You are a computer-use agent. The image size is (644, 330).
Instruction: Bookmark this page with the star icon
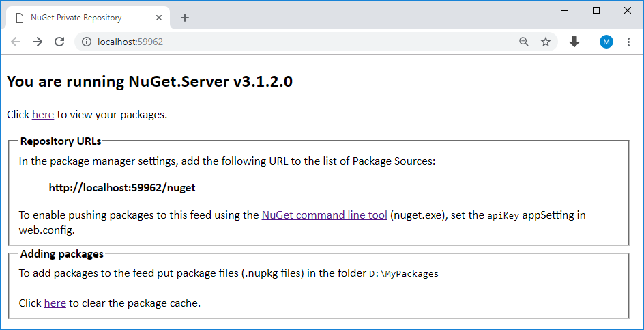(x=546, y=42)
